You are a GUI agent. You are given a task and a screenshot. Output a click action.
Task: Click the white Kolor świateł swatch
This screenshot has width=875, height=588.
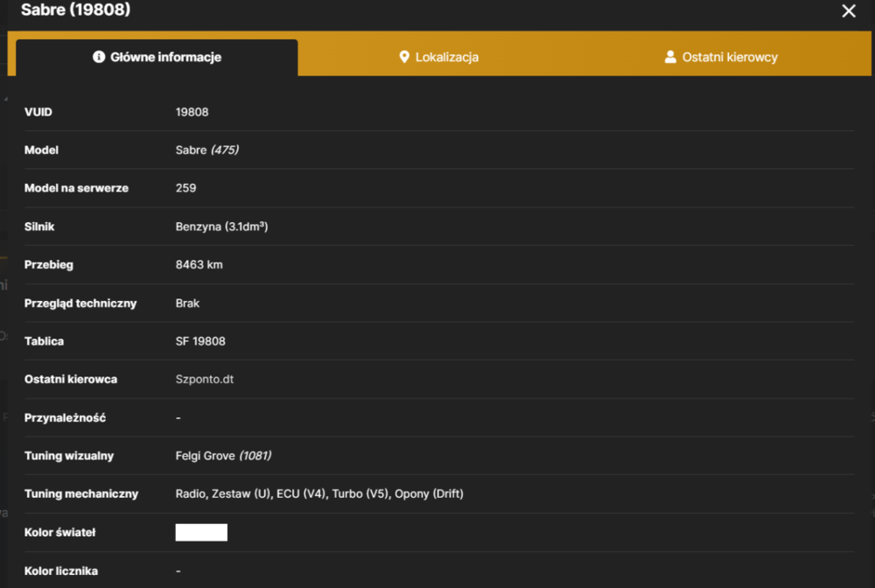coord(201,532)
